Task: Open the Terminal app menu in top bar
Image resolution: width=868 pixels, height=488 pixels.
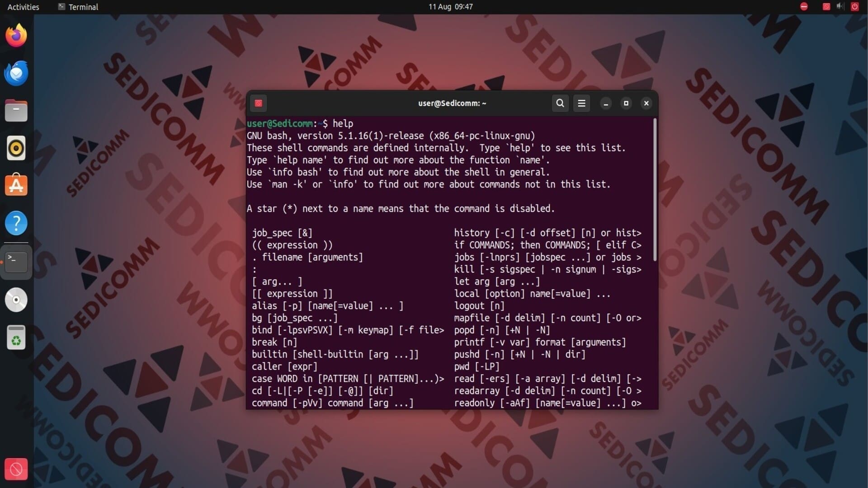Action: coord(78,7)
